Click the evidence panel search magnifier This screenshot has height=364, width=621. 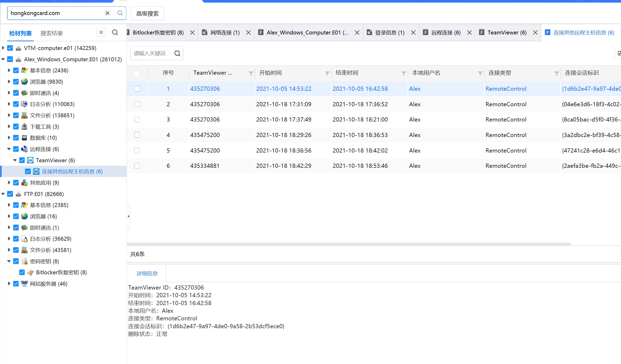(x=115, y=32)
